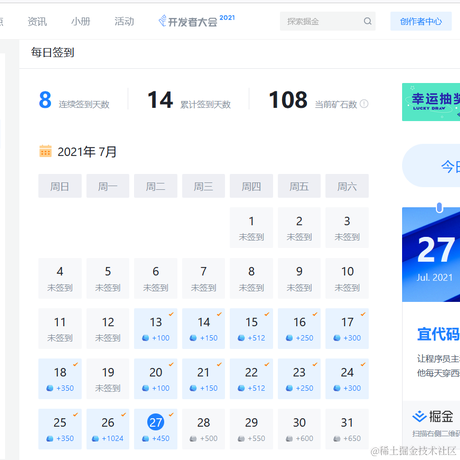Click the ore icon on day 26

pos(95,438)
